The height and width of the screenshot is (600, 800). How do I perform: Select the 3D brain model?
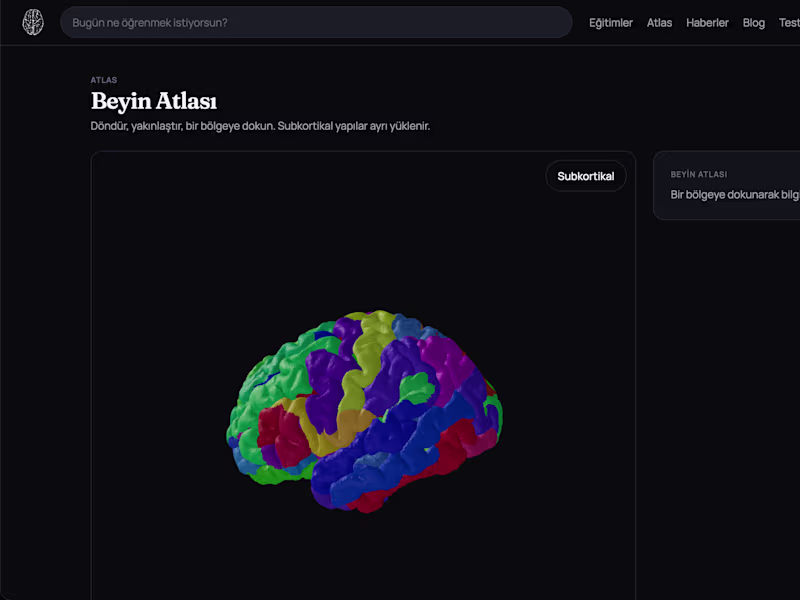[x=364, y=411]
